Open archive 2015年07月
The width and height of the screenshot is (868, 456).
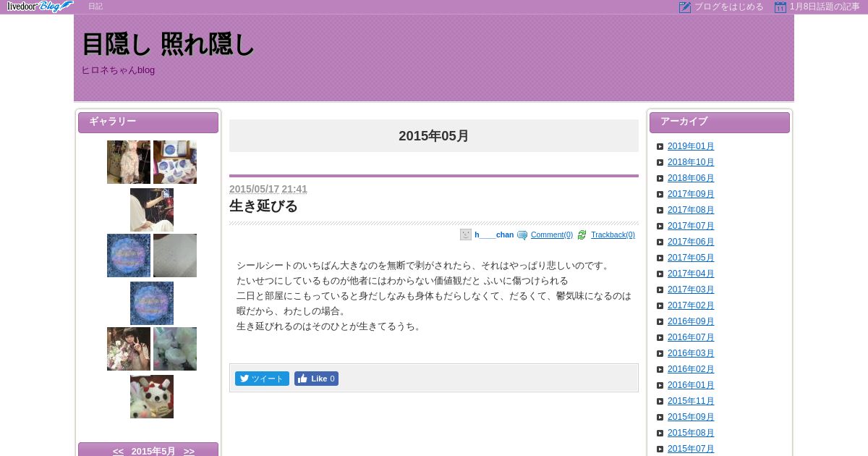point(691,449)
